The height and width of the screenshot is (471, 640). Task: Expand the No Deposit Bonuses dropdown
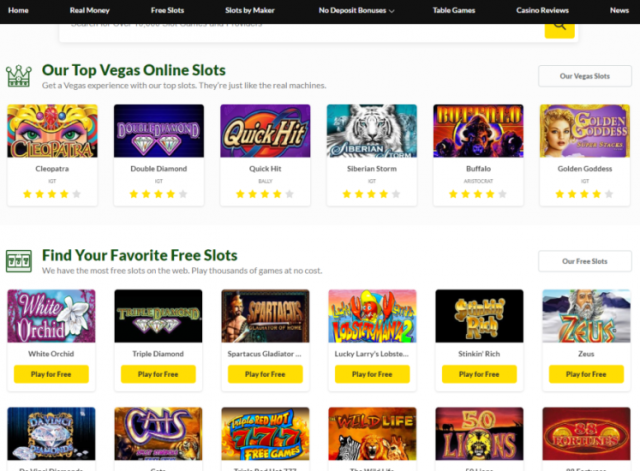click(356, 11)
